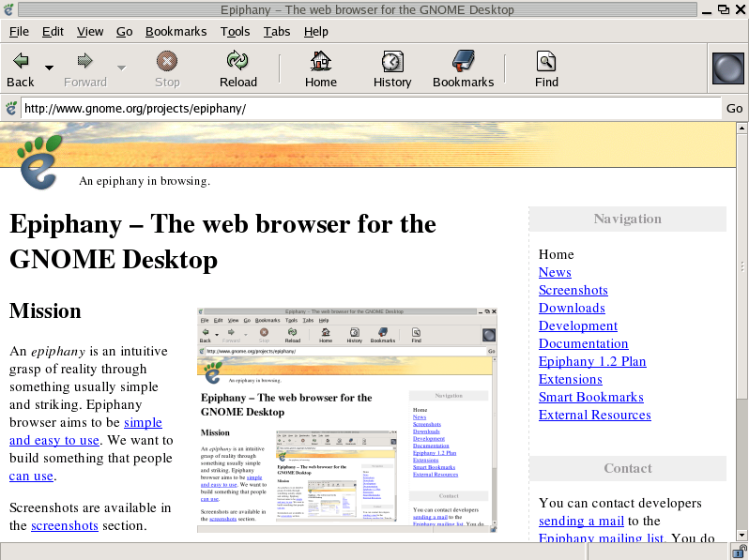Open the Tools menu
Screen dimensions: 749x560
click(235, 31)
